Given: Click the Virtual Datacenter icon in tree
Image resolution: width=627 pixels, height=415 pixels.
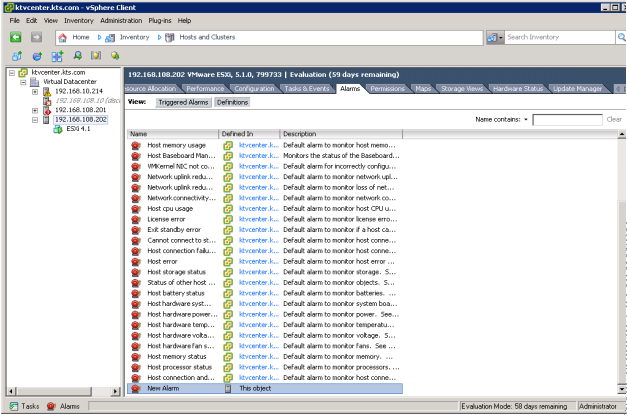Looking at the screenshot, I should pyautogui.click(x=35, y=82).
